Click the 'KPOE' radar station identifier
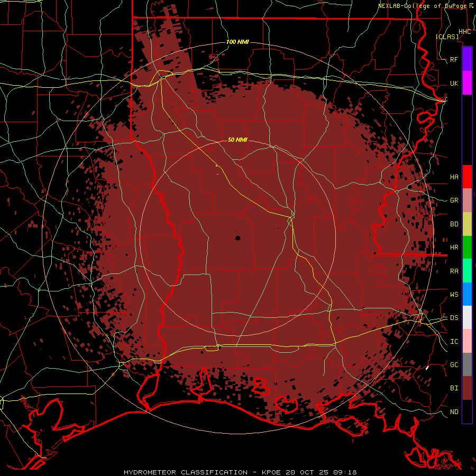This screenshot has width=476, height=476. point(270,472)
